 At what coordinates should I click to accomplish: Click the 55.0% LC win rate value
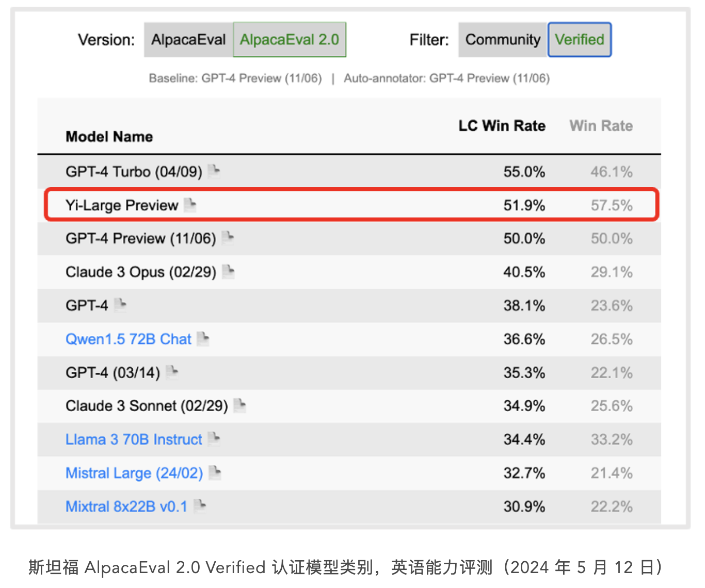(524, 172)
